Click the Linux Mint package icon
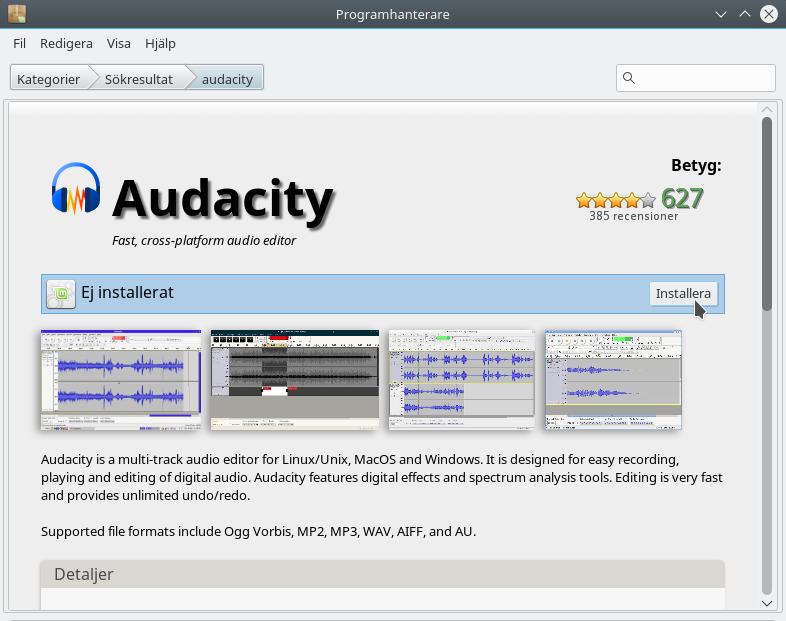This screenshot has width=786, height=621. tap(61, 294)
